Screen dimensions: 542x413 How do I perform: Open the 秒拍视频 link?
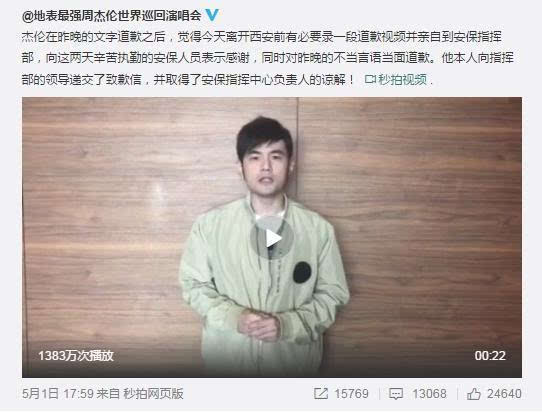point(402,80)
